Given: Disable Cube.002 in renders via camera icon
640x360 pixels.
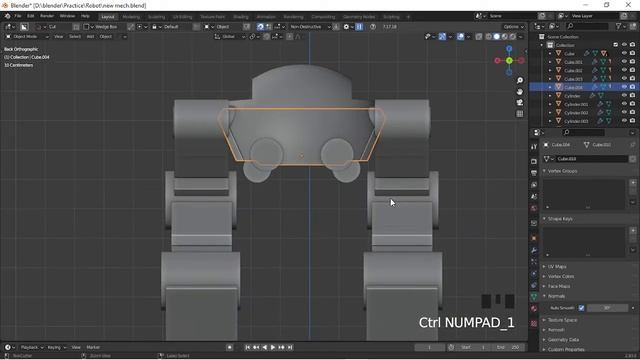Looking at the screenshot, I should 633,70.
